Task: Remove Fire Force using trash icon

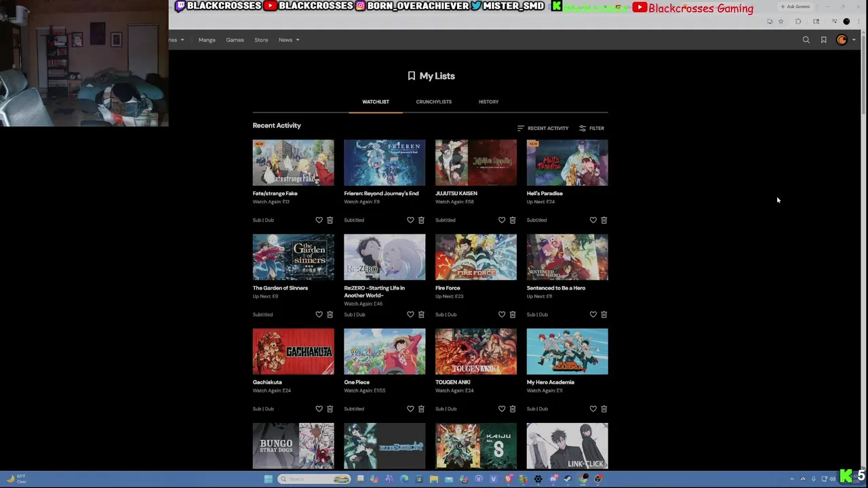Action: tap(513, 314)
